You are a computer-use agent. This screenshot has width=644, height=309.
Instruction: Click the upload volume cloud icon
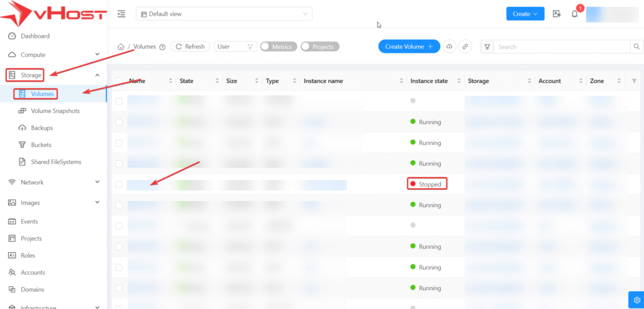point(449,46)
